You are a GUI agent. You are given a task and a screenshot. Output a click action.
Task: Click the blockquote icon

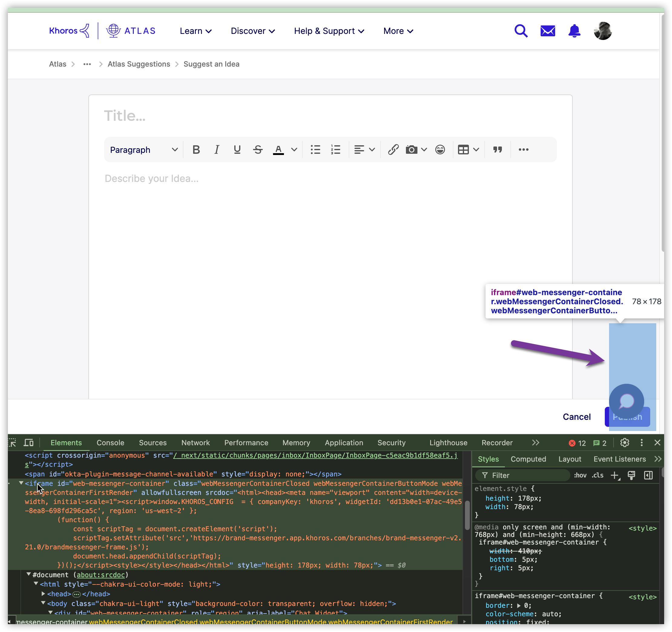[x=497, y=150]
